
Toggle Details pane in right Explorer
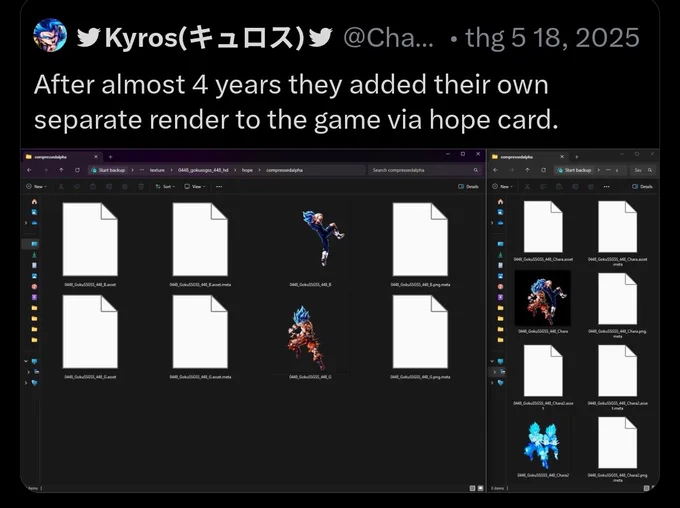(x=642, y=187)
